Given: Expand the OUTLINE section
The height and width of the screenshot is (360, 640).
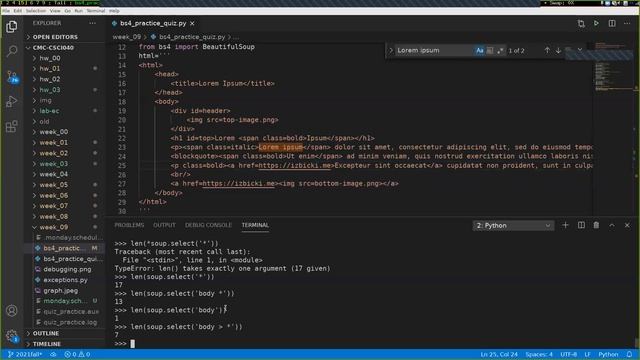Looking at the screenshot, I should point(46,333).
